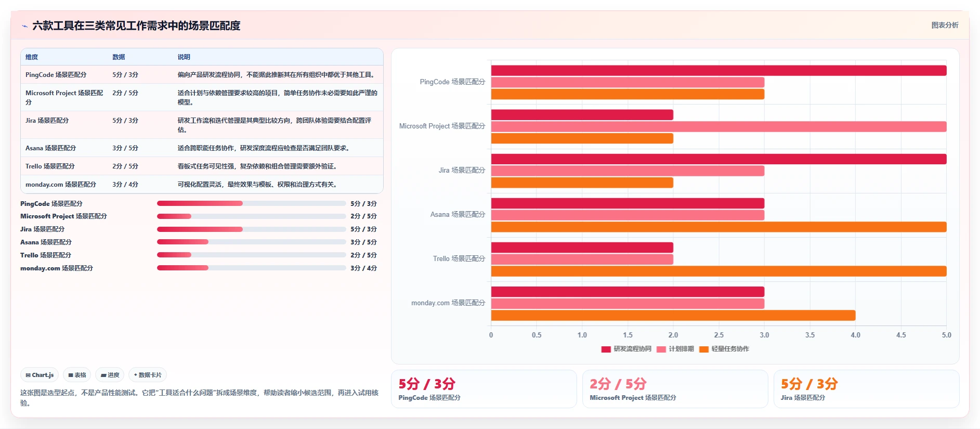
Task: Click the 3分 / 5分 value in Asana table row
Action: coord(125,148)
